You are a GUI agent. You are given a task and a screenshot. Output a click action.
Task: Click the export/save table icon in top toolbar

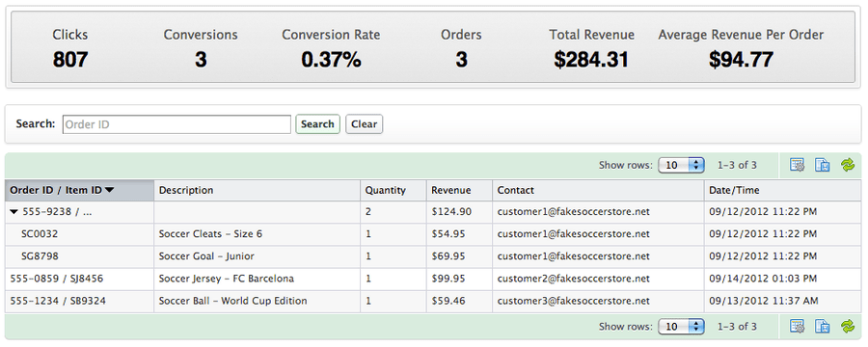tap(822, 165)
